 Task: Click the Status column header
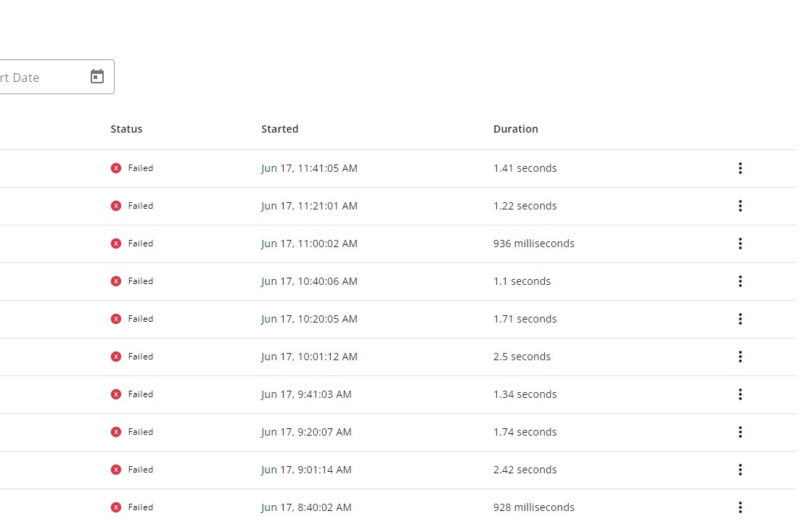(x=126, y=129)
